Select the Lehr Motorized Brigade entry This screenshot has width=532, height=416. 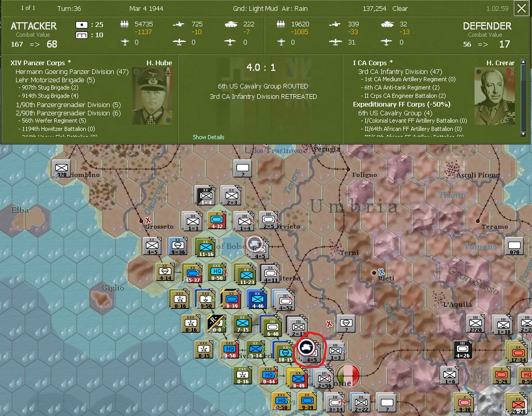(x=55, y=80)
